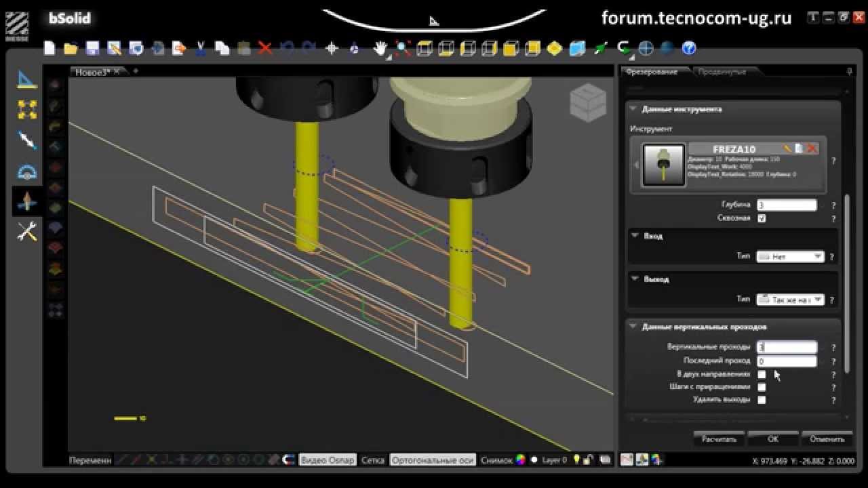Click help question mark beside Глубина
The height and width of the screenshot is (488, 868).
833,205
